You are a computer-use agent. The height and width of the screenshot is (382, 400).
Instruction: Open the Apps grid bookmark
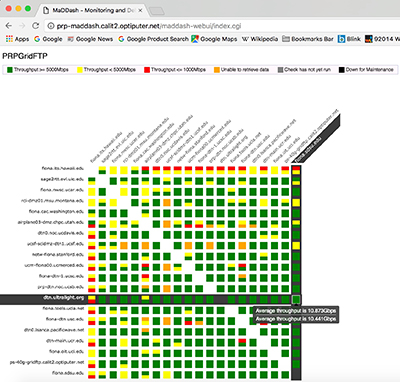(x=18, y=39)
